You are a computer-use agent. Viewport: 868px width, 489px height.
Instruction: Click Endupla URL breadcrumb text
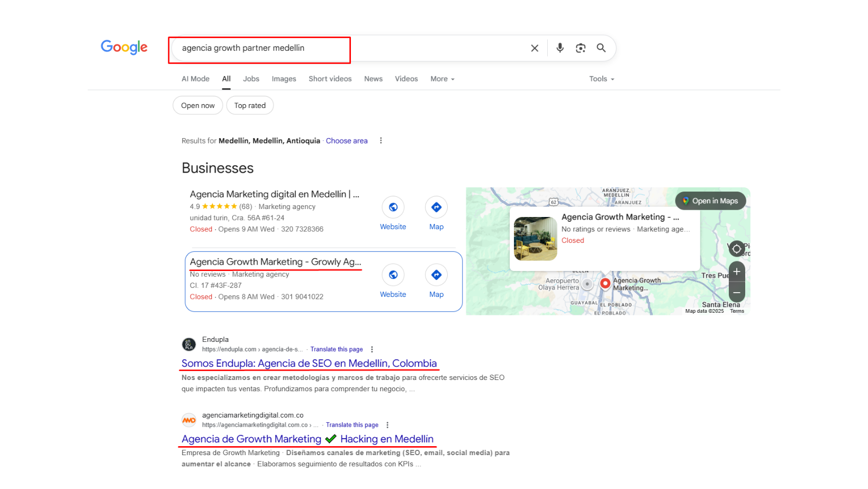252,349
